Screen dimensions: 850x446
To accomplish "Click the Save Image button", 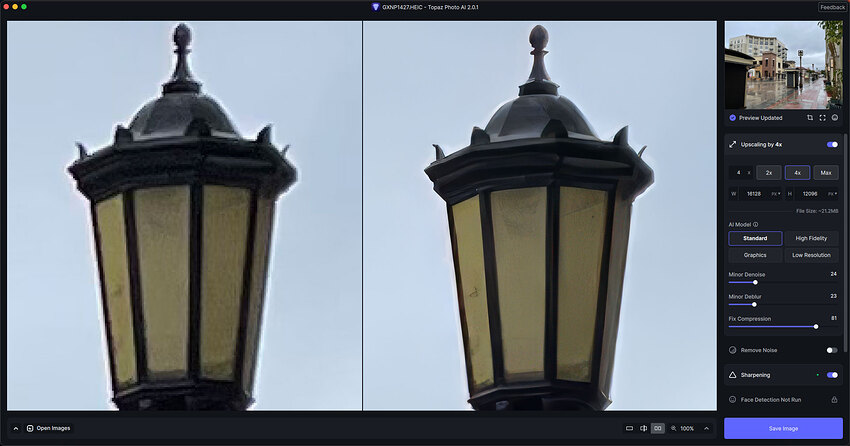I will (783, 428).
